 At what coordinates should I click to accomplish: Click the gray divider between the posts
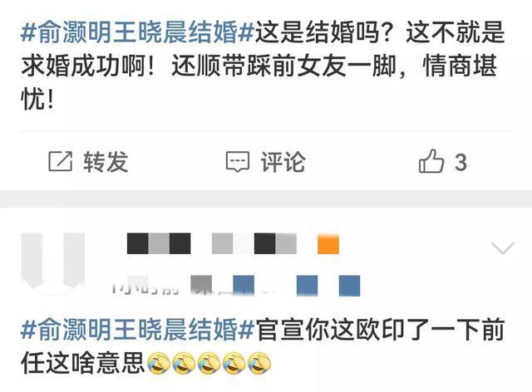pyautogui.click(x=266, y=199)
